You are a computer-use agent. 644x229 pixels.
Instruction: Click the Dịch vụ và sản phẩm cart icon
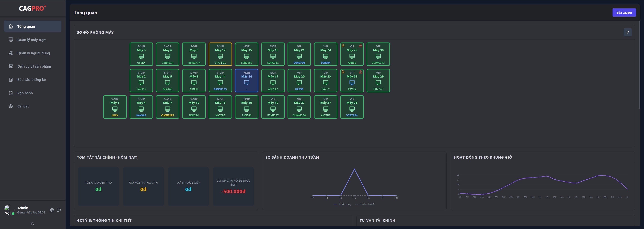(x=11, y=66)
